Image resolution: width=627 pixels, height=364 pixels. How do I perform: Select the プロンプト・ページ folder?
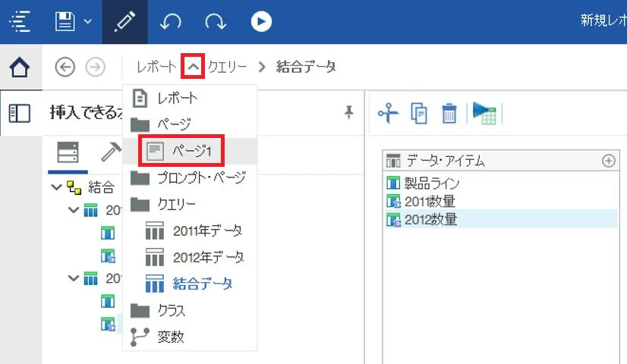click(x=190, y=177)
